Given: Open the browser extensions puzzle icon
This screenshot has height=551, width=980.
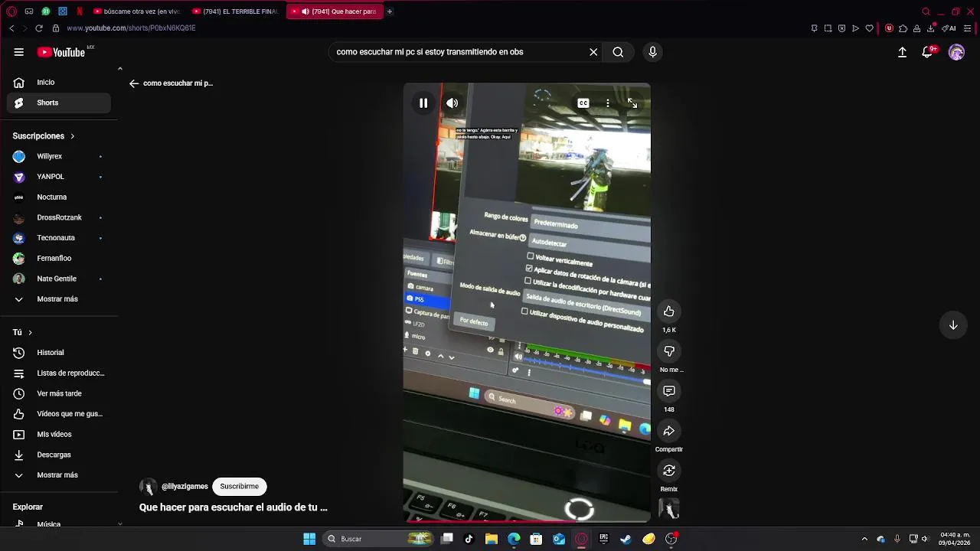Looking at the screenshot, I should point(903,28).
